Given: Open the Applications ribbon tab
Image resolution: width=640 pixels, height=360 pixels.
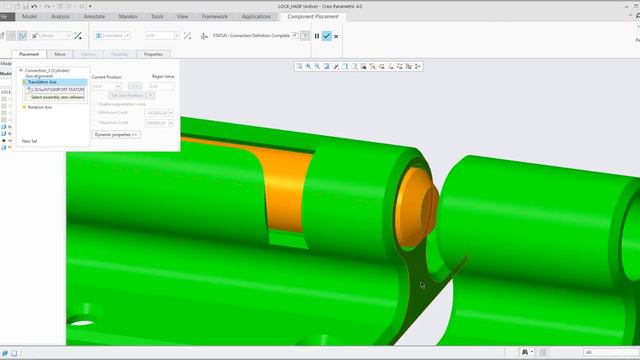Looking at the screenshot, I should click(x=256, y=16).
